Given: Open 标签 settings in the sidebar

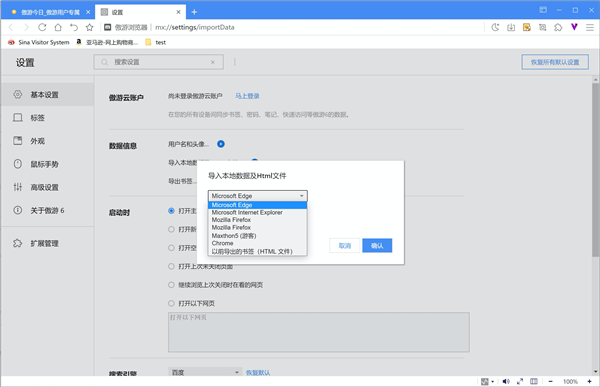Looking at the screenshot, I should (x=47, y=118).
